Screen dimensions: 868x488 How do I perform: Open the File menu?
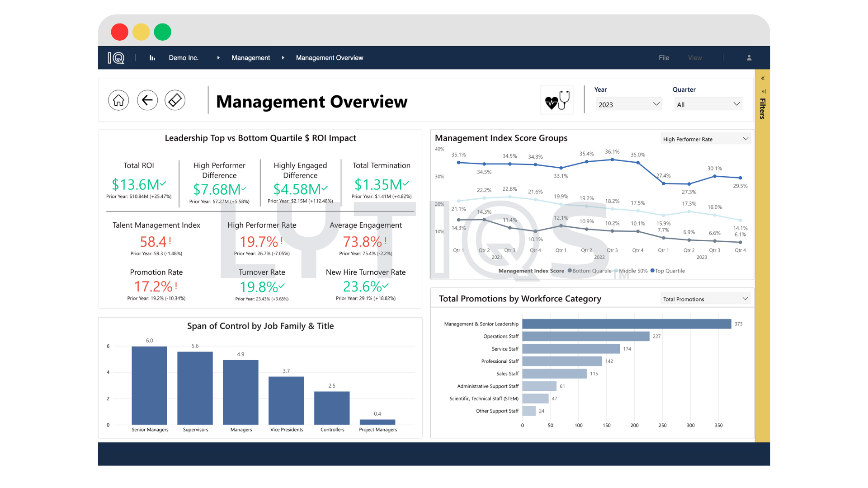click(664, 58)
